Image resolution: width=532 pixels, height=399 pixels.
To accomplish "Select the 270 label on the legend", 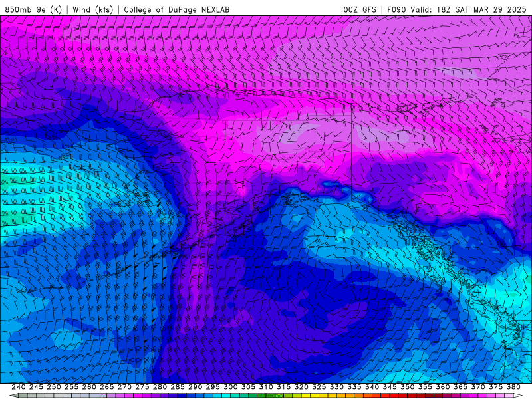I will point(124,387).
